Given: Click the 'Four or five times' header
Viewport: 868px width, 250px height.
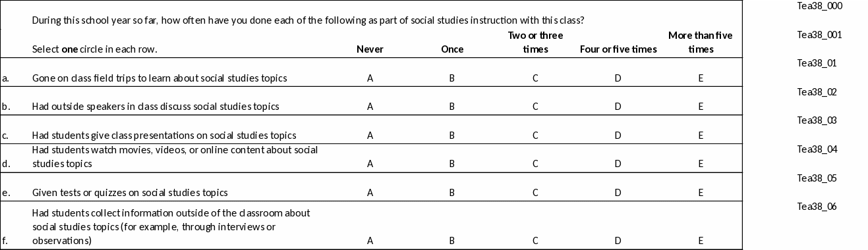Looking at the screenshot, I should [x=618, y=49].
